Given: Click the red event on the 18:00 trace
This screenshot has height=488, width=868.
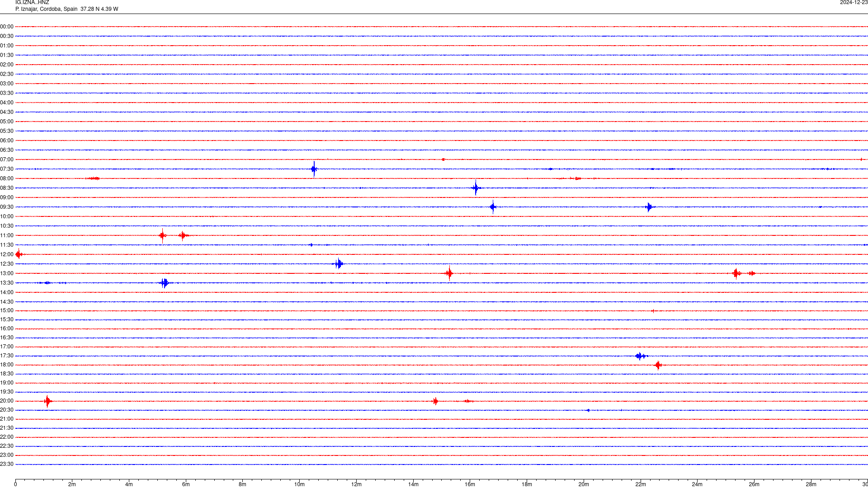Looking at the screenshot, I should tap(659, 365).
